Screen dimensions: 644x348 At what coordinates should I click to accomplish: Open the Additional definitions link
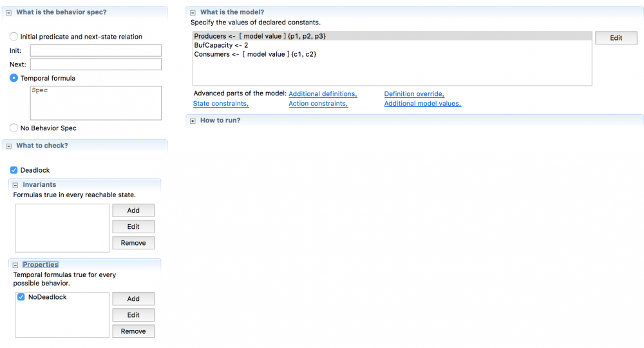[323, 94]
